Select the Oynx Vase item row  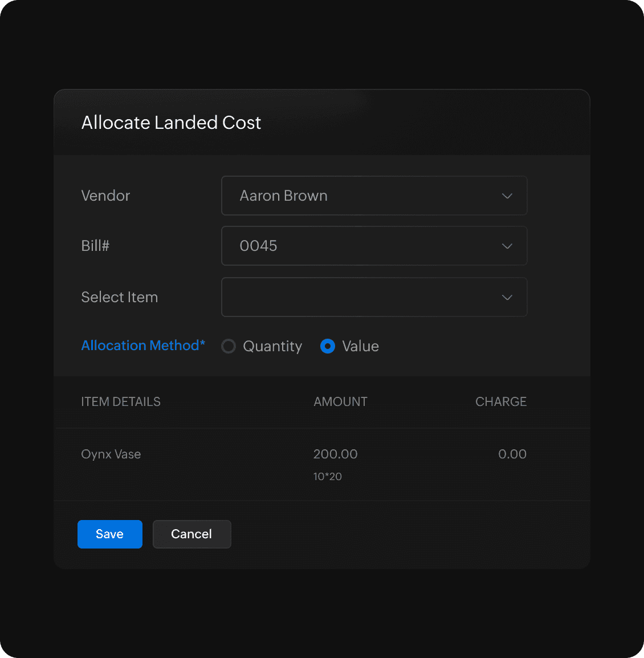111,454
